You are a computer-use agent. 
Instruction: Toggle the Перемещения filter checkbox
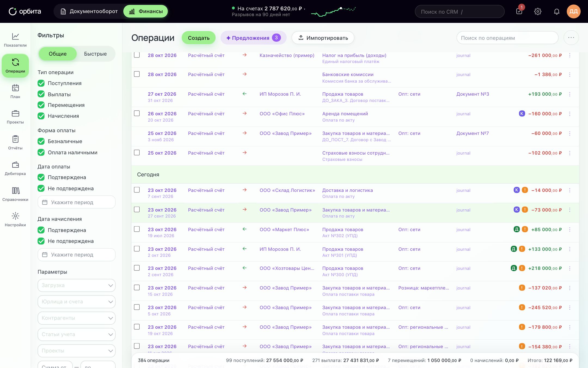point(41,105)
